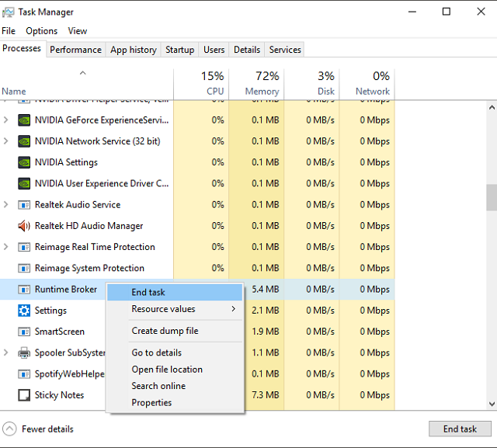Sort by the Memory column header
The width and height of the screenshot is (497, 448).
[x=256, y=84]
